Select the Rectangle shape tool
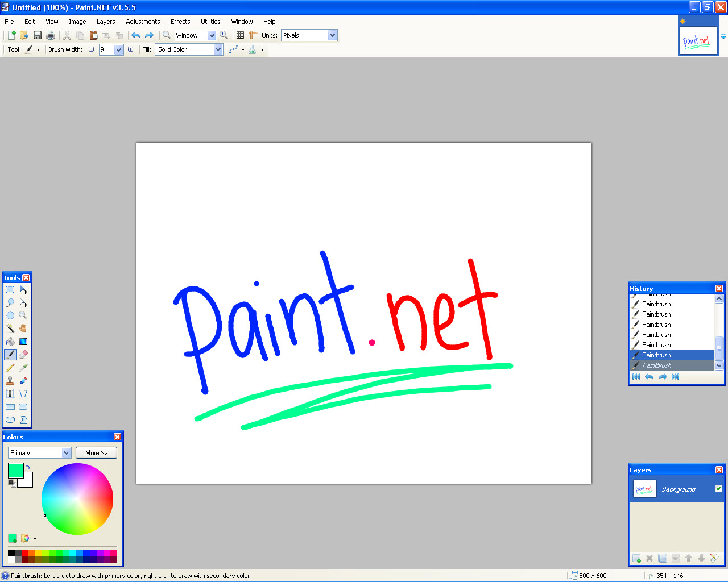 click(x=10, y=407)
